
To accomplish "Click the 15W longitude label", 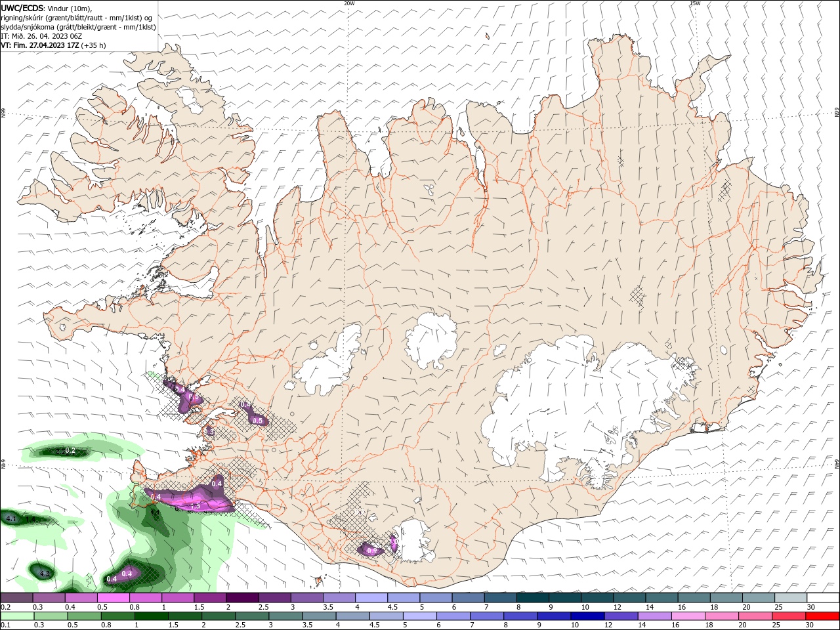I will pyautogui.click(x=695, y=3).
